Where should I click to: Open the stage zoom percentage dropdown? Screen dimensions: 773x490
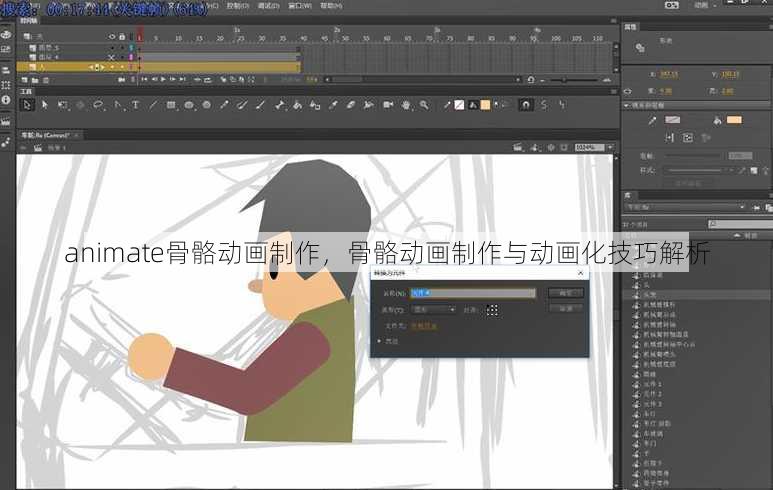click(x=611, y=147)
